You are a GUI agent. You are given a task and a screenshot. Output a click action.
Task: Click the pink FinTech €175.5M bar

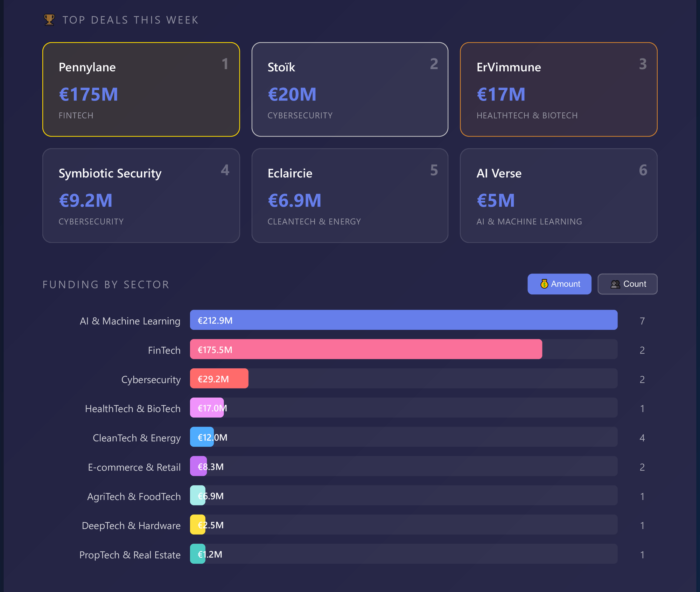pyautogui.click(x=366, y=349)
